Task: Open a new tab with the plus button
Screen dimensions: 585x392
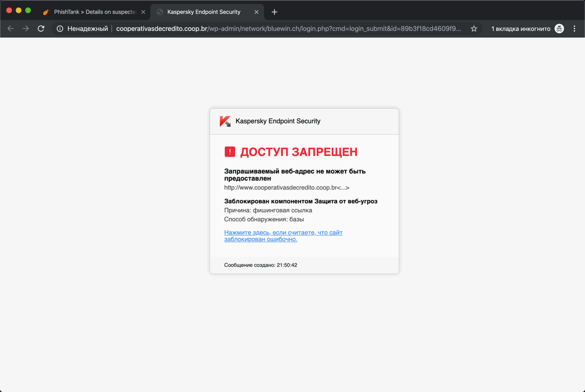Action: (x=274, y=12)
